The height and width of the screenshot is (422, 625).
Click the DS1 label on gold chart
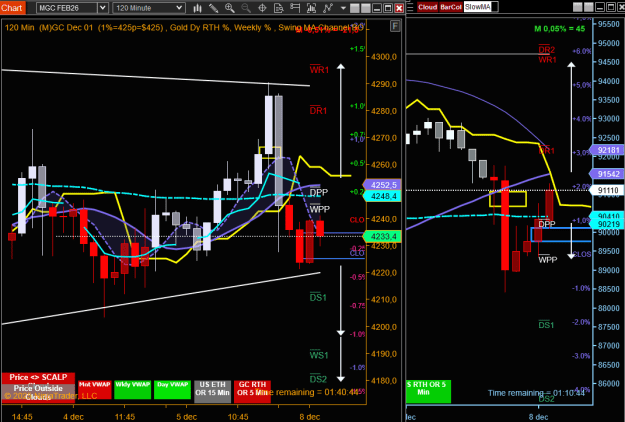(x=318, y=297)
